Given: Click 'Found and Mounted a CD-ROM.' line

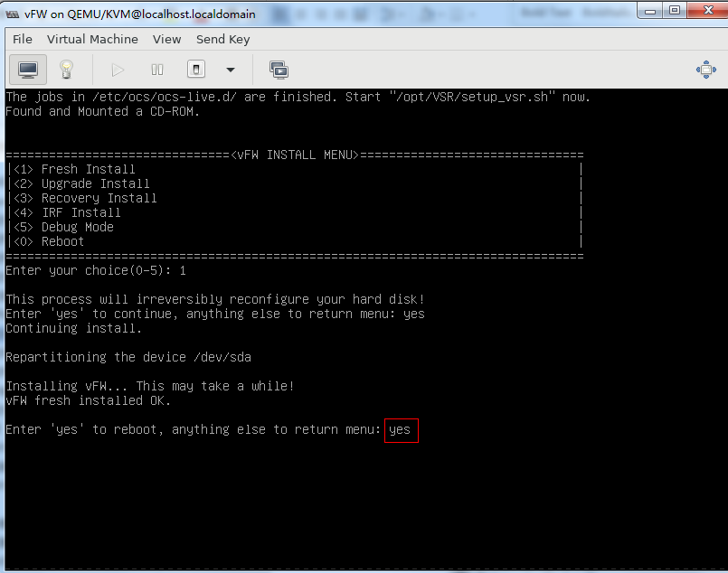Looking at the screenshot, I should (x=102, y=111).
